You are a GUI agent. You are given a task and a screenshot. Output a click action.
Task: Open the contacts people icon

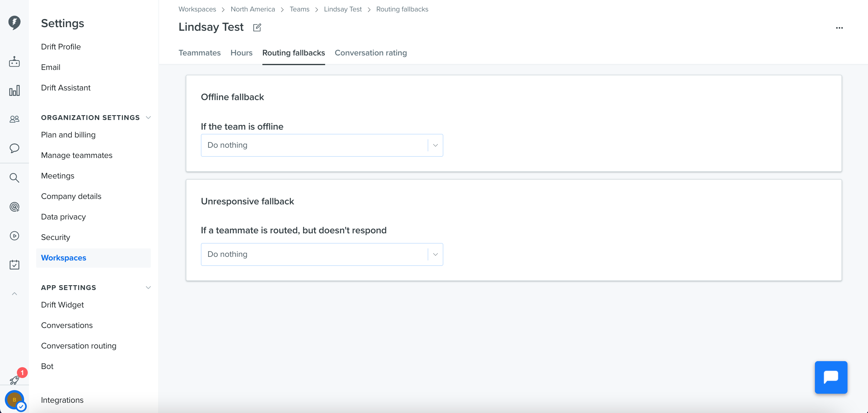click(x=14, y=119)
